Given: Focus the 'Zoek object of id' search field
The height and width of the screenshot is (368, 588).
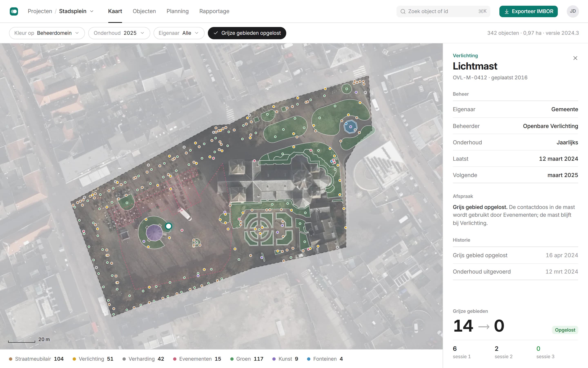Looking at the screenshot, I should click(x=443, y=11).
